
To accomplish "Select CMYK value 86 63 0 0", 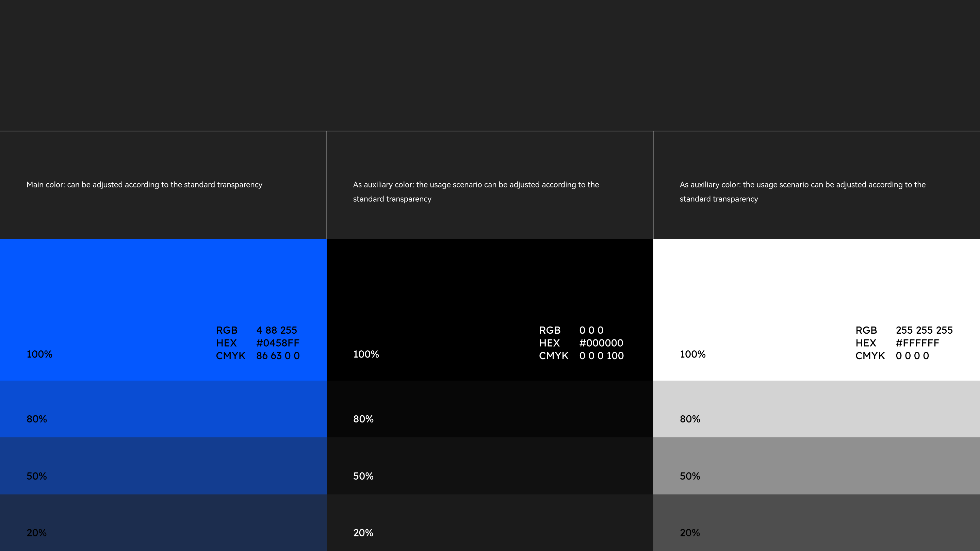I will [x=278, y=356].
